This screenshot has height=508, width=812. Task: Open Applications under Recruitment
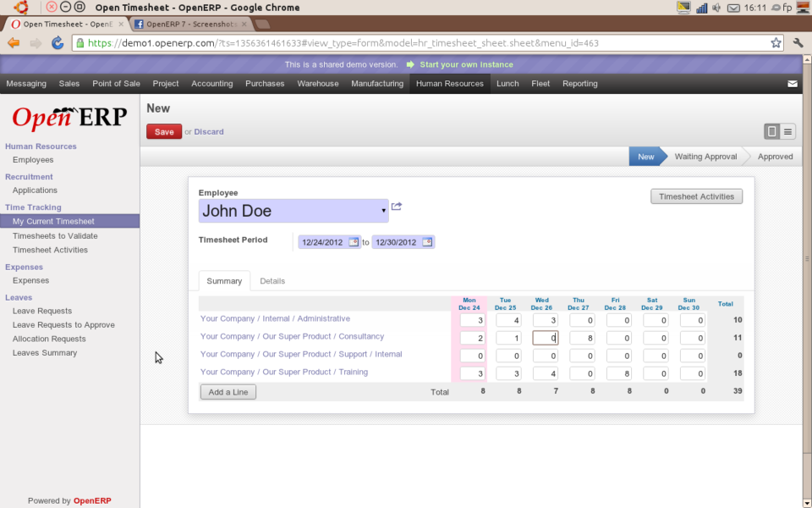pyautogui.click(x=35, y=190)
